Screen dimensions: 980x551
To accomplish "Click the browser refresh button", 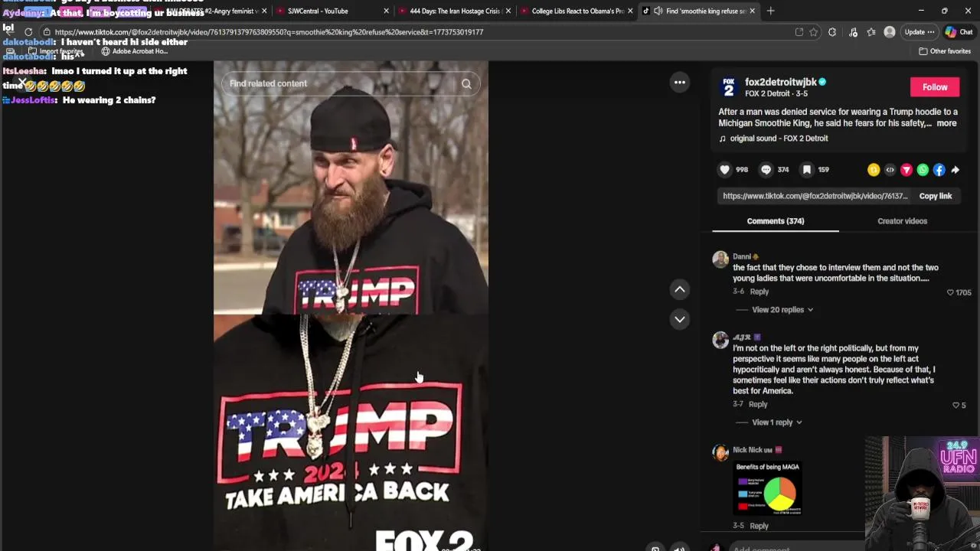I will [28, 32].
